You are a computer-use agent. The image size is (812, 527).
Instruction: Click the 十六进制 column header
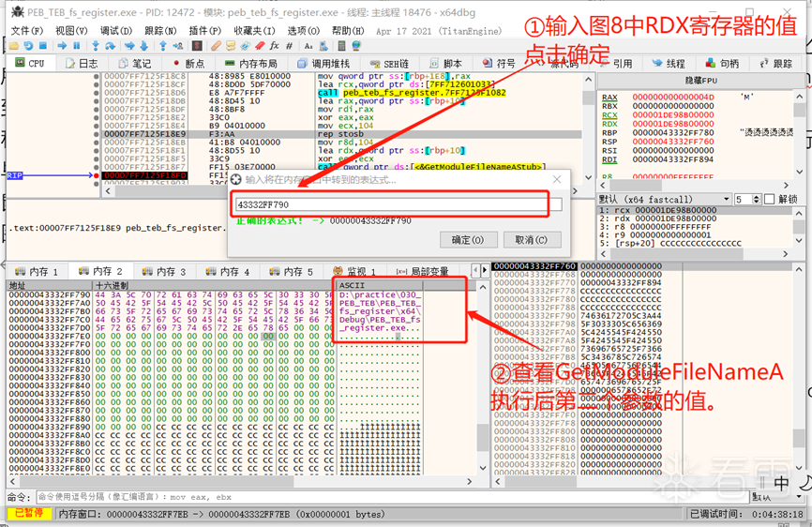coord(214,285)
